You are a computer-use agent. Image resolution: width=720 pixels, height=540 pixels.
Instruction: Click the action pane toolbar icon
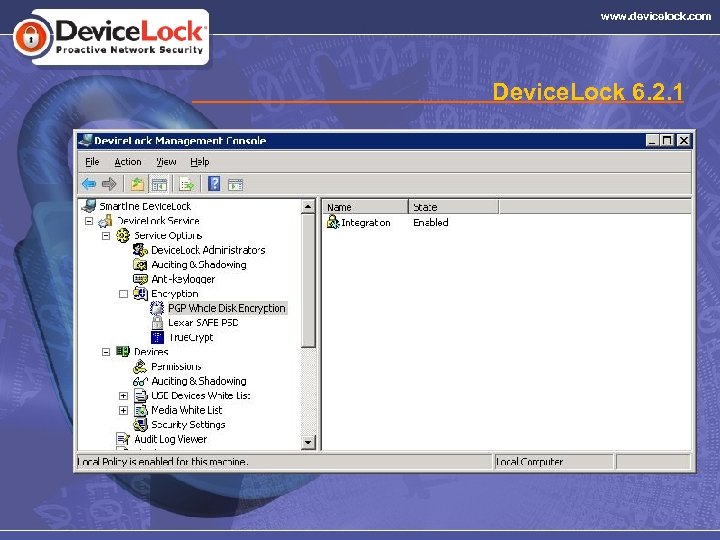tap(236, 185)
